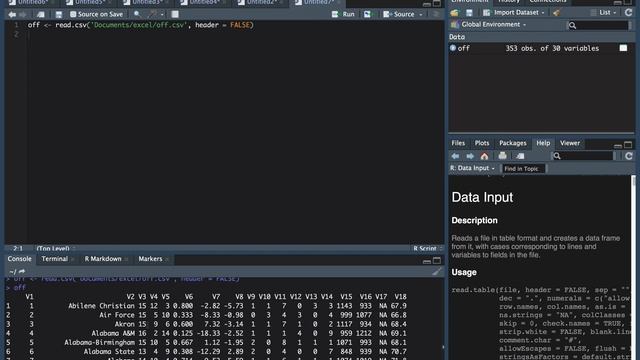Open the Connections tab
The image size is (640, 360).
click(x=548, y=2)
